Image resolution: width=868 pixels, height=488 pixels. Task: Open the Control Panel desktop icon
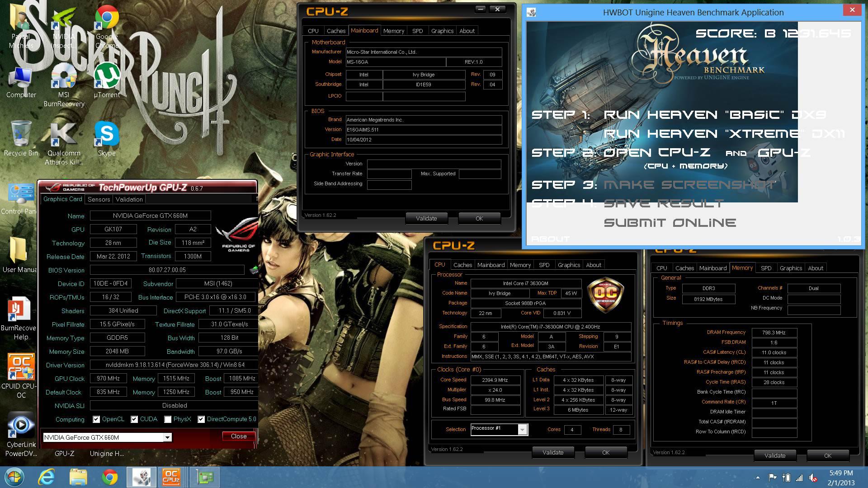19,199
